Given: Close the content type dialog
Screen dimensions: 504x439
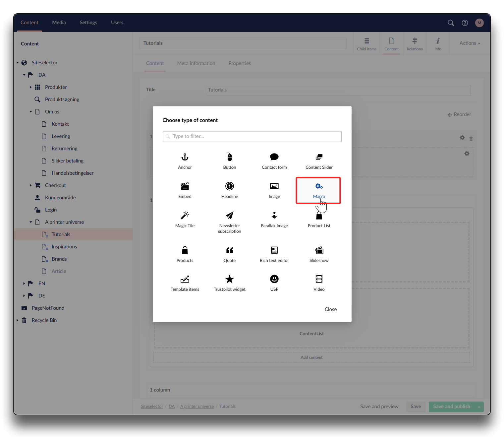Looking at the screenshot, I should click(x=330, y=309).
